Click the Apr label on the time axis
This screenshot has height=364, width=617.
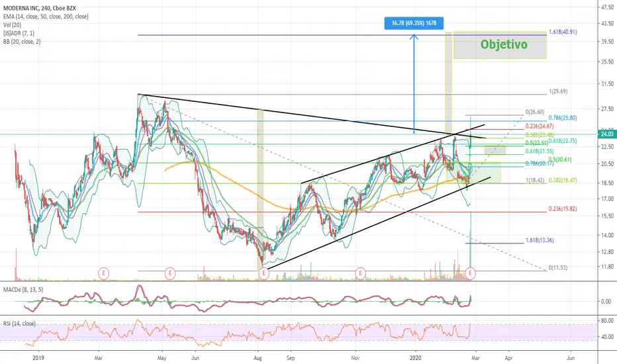(508, 357)
